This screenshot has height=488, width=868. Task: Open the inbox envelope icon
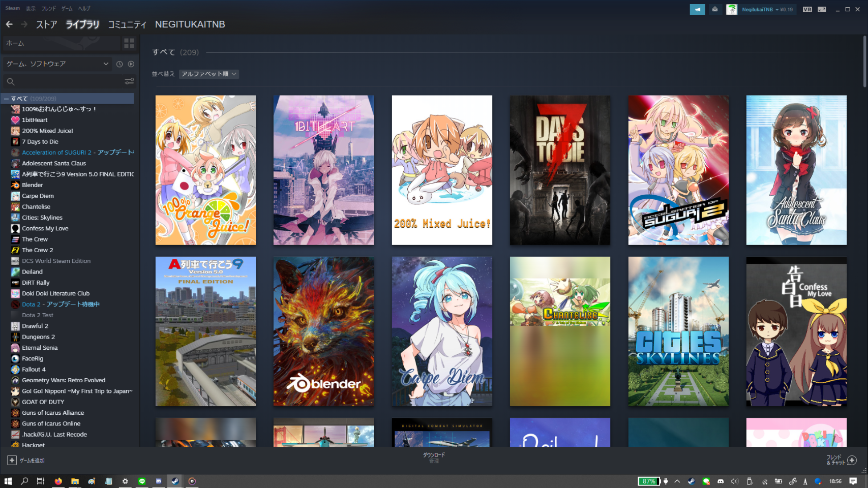715,9
